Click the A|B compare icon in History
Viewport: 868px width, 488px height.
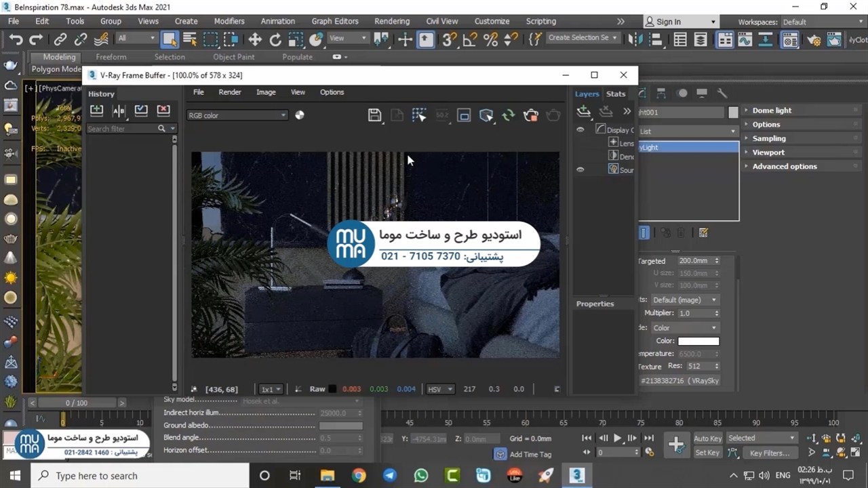pos(119,110)
